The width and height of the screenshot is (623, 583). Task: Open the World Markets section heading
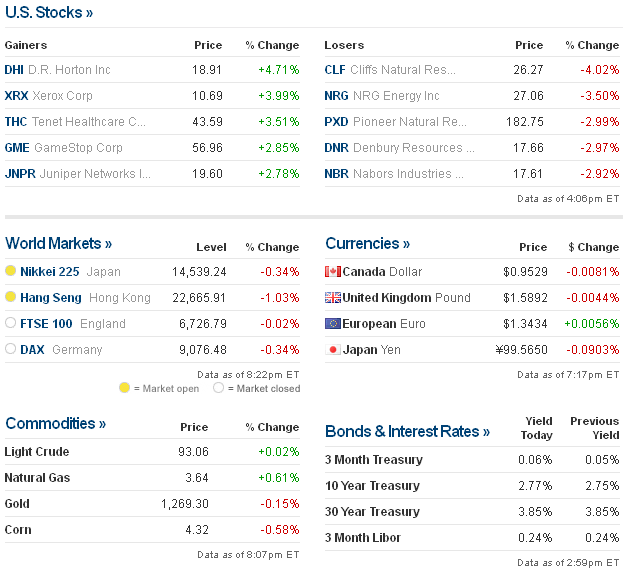pos(58,243)
